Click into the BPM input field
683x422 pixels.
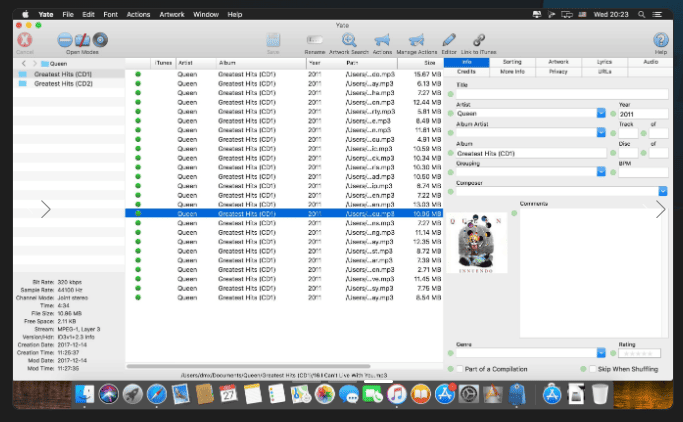tap(643, 172)
